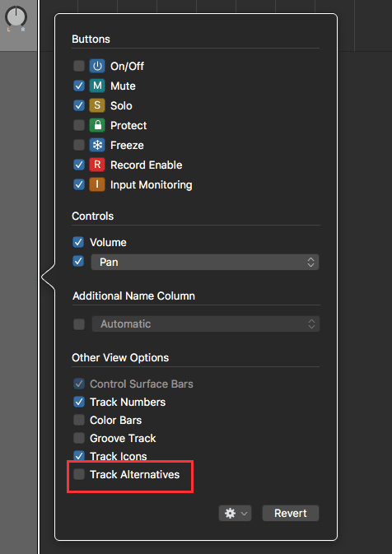Open the gear actions menu

pos(235,513)
